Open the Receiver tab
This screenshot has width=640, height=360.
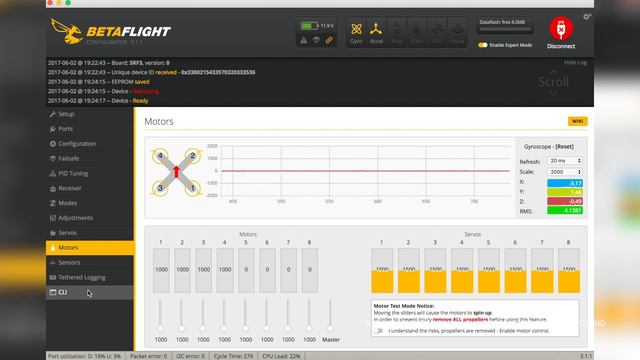(90, 188)
